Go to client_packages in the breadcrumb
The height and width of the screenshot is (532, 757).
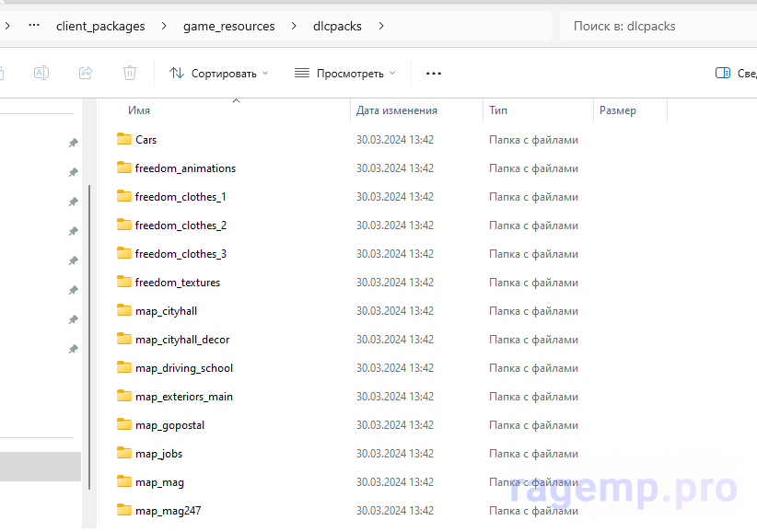100,26
